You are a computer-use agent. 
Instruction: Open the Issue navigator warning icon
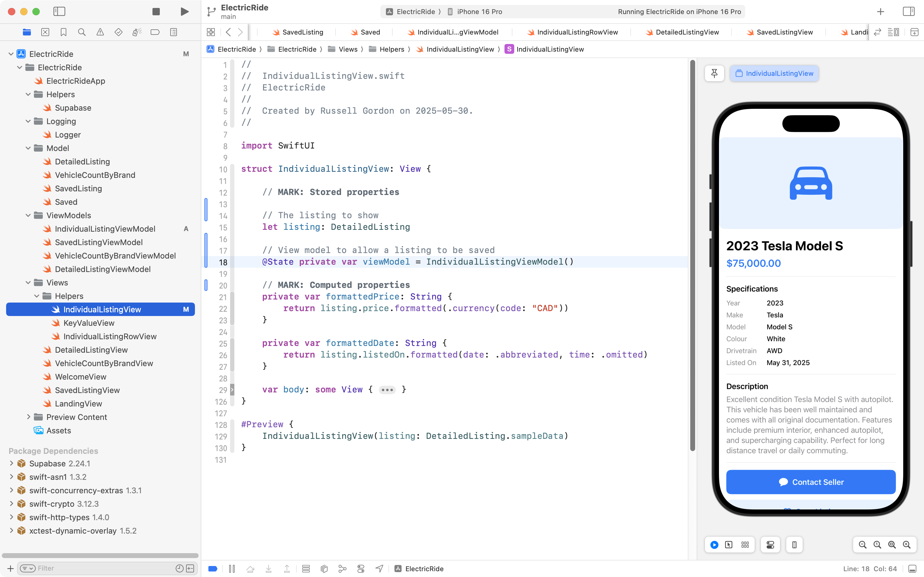click(x=100, y=32)
